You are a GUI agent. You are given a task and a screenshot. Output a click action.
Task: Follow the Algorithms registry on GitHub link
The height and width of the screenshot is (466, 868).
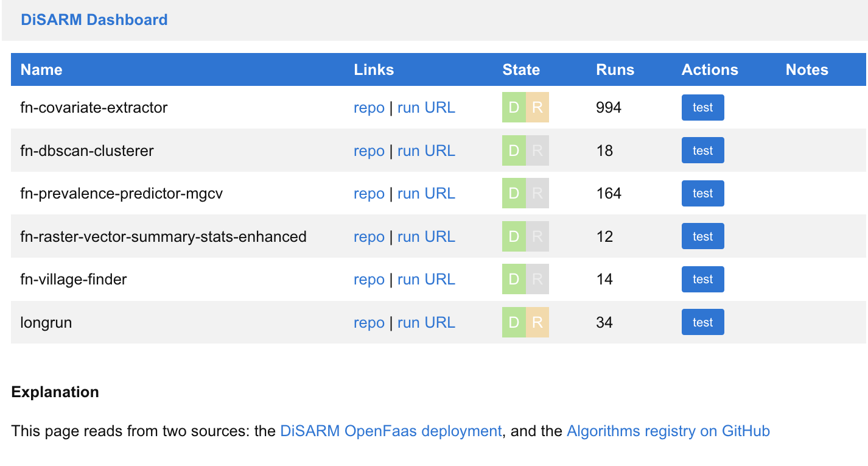[x=668, y=431]
